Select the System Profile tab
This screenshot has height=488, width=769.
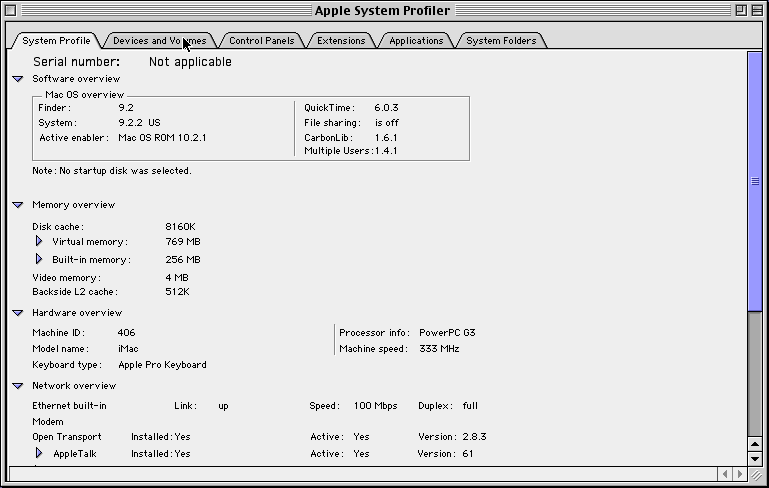click(x=56, y=41)
